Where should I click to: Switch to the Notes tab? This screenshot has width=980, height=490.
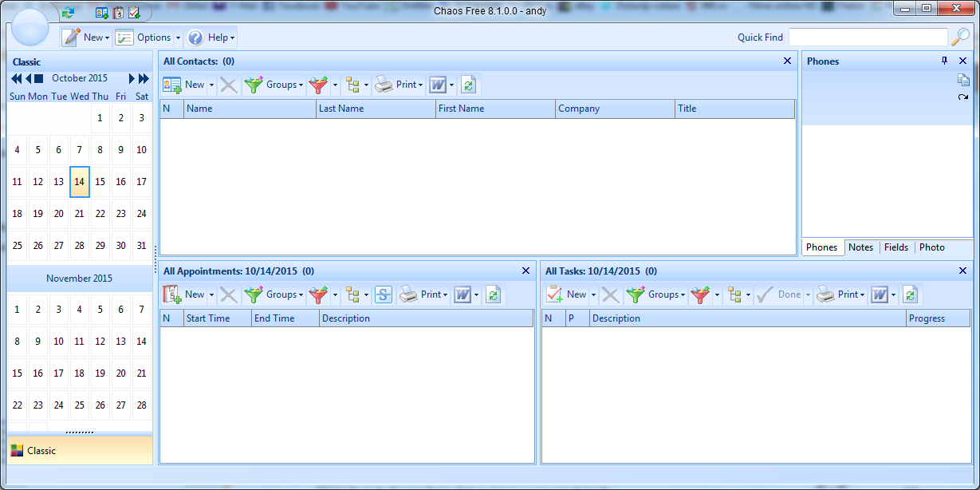860,247
